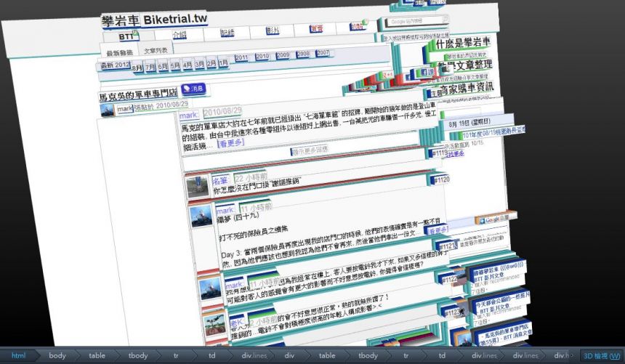Open the 最新動態 tab
The width and height of the screenshot is (625, 364).
119,52
